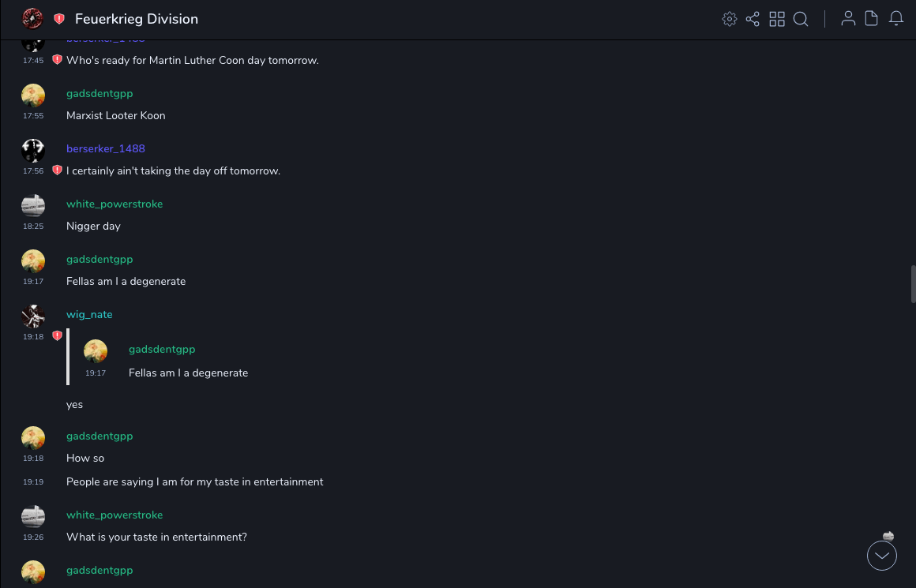This screenshot has height=588, width=916.
Task: Click the red shield flag on the 17:56 message
Action: (57, 170)
